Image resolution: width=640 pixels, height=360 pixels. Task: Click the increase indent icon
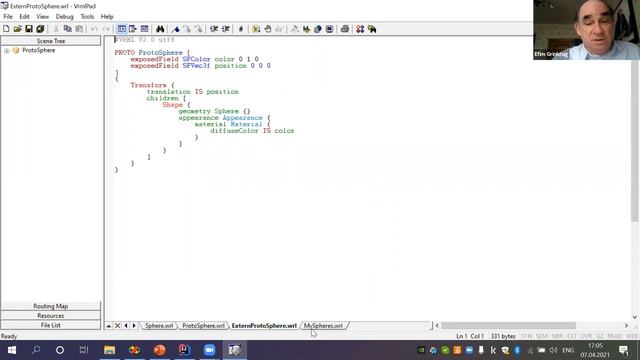pos(214,29)
